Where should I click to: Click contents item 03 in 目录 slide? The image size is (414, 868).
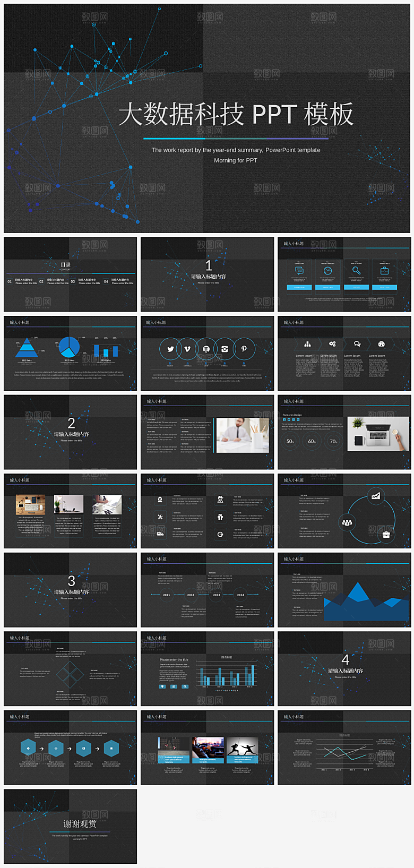point(85,281)
